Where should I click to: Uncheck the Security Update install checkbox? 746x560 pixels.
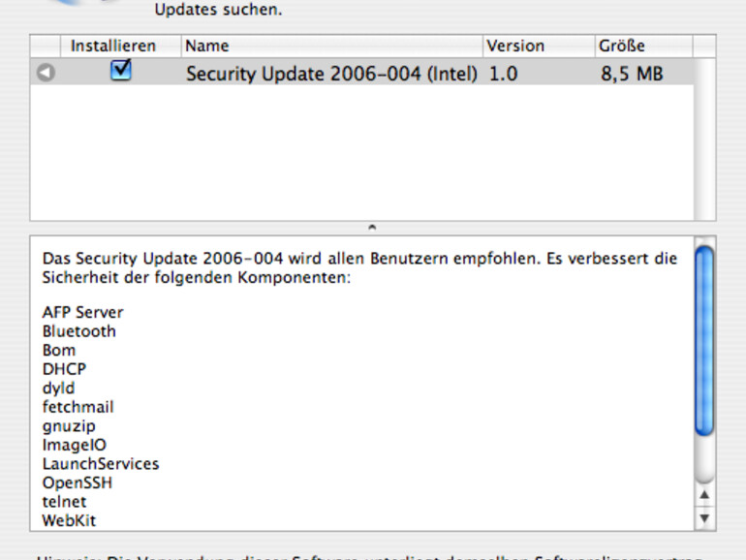pyautogui.click(x=121, y=71)
